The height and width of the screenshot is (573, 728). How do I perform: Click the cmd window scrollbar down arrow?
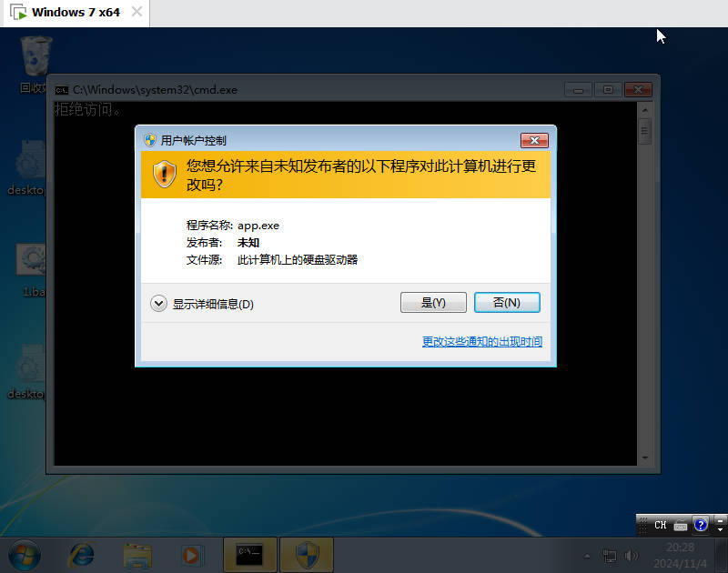pos(644,457)
